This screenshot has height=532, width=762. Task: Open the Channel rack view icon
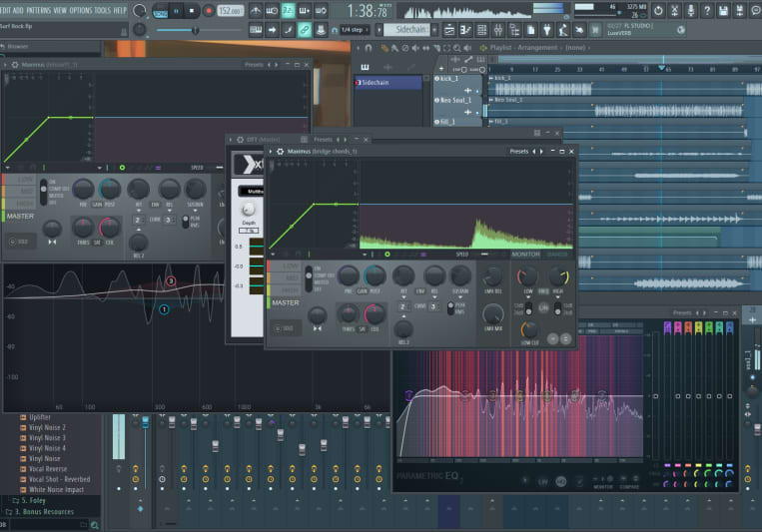(x=482, y=30)
